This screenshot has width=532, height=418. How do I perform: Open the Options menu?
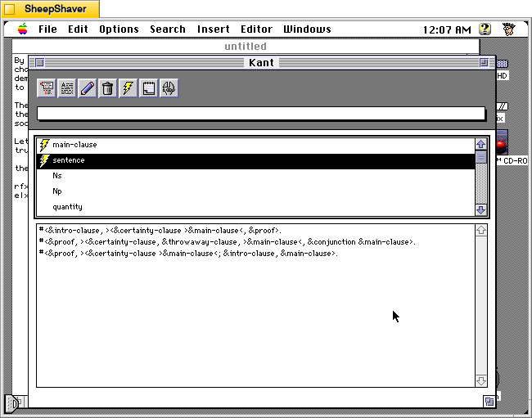[119, 29]
